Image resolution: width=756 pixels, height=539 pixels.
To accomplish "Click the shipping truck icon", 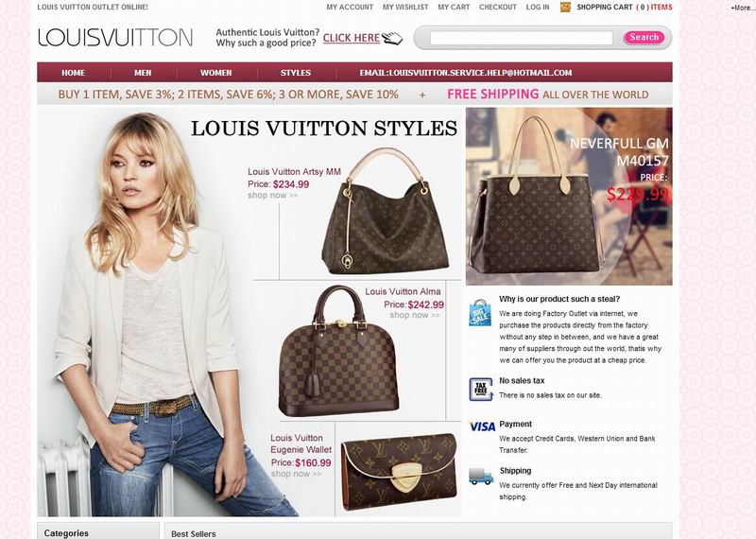I will click(x=481, y=476).
